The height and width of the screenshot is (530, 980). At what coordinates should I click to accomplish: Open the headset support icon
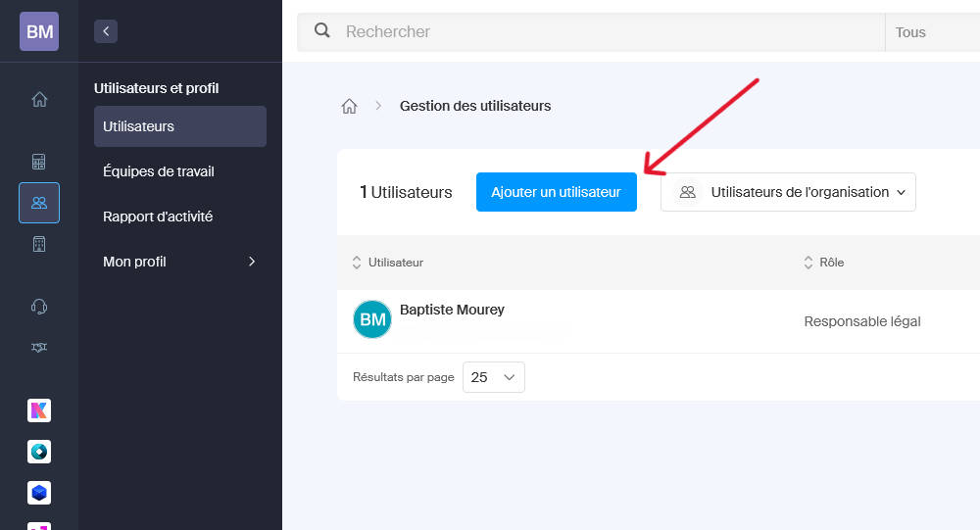tap(39, 307)
